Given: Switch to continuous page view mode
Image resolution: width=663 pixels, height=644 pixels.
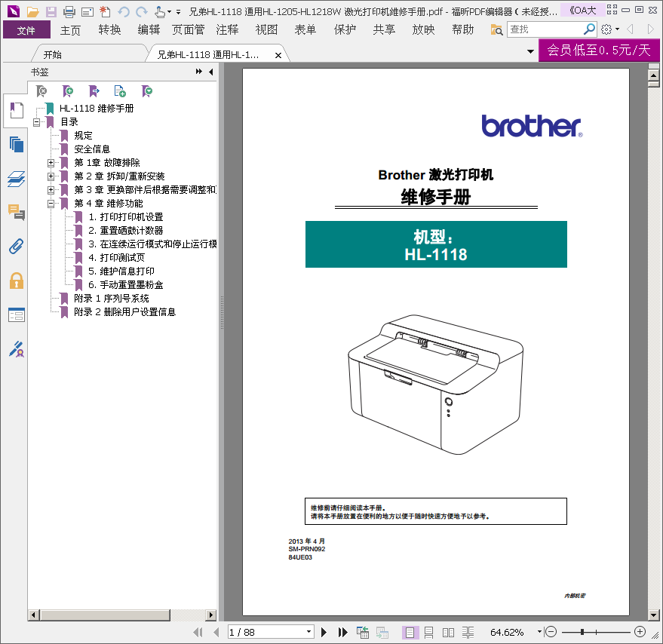Looking at the screenshot, I should (x=428, y=632).
